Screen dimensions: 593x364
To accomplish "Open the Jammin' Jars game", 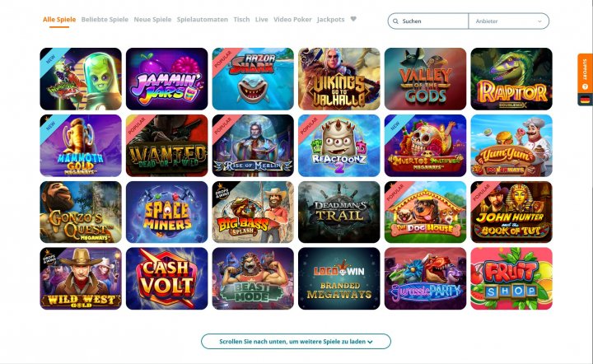I will pyautogui.click(x=166, y=79).
